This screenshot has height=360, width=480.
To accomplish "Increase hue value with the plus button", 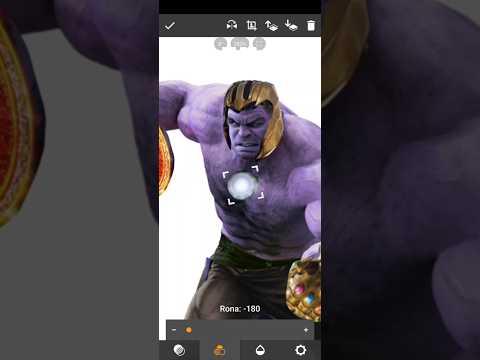I will pos(306,330).
